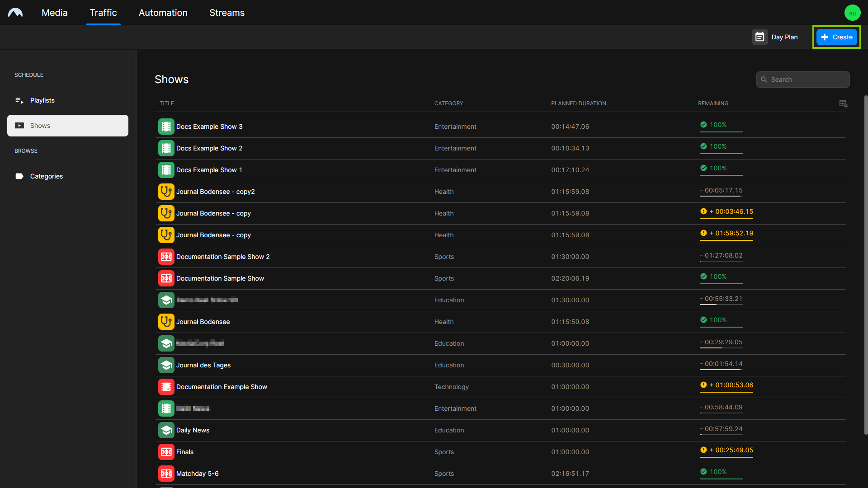The height and width of the screenshot is (488, 868).
Task: Select Shows in the sidebar
Action: point(68,126)
